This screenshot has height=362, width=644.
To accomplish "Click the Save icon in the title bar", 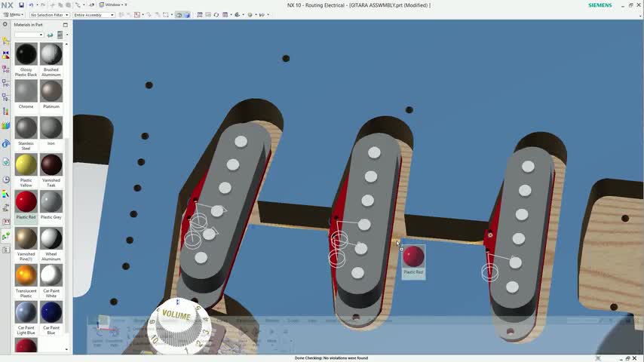I will pyautogui.click(x=21, y=5).
